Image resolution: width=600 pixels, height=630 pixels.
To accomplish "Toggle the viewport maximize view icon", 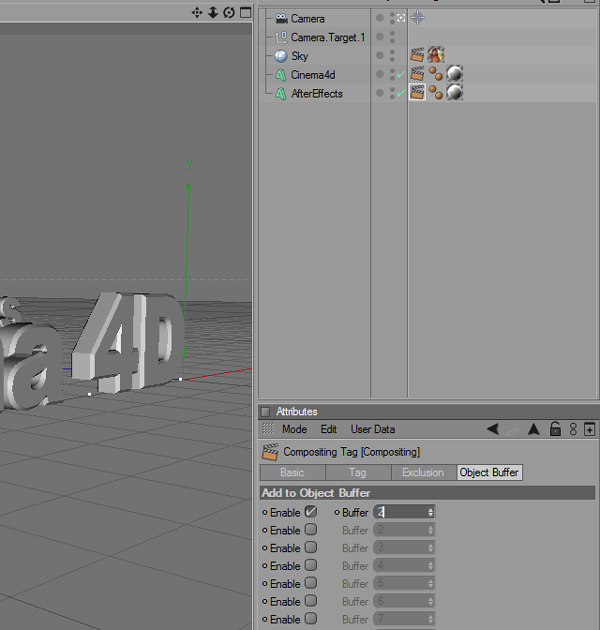I will click(x=245, y=12).
